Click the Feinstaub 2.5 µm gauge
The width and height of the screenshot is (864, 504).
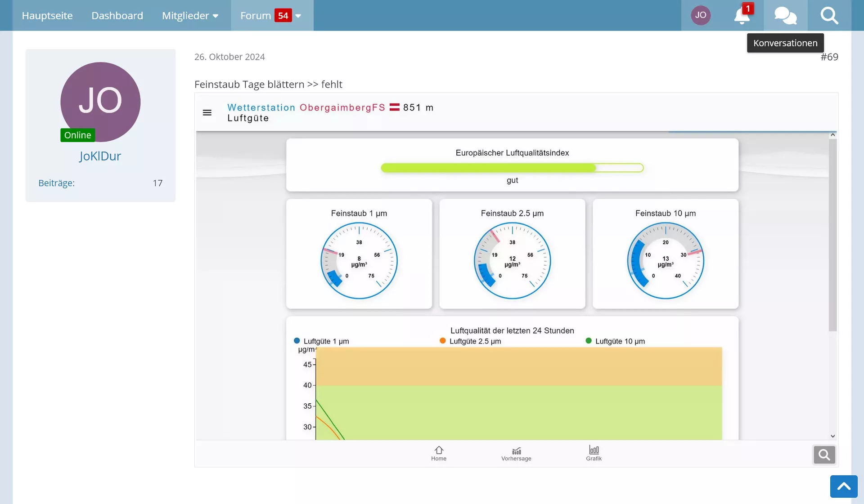512,260
